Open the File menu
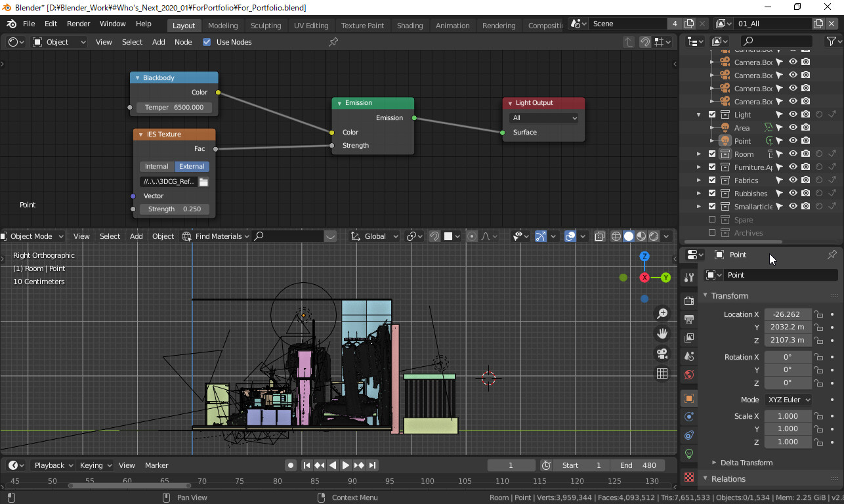 click(29, 24)
